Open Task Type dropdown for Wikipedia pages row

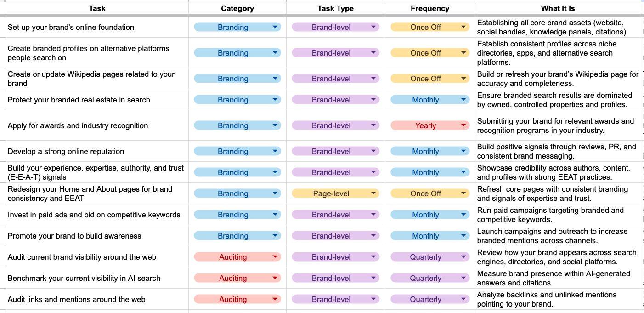pyautogui.click(x=335, y=79)
